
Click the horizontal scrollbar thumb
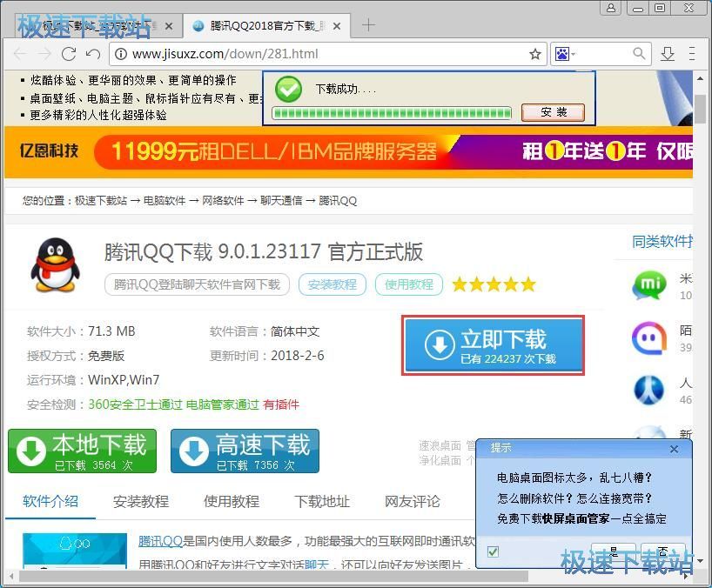pyautogui.click(x=273, y=576)
